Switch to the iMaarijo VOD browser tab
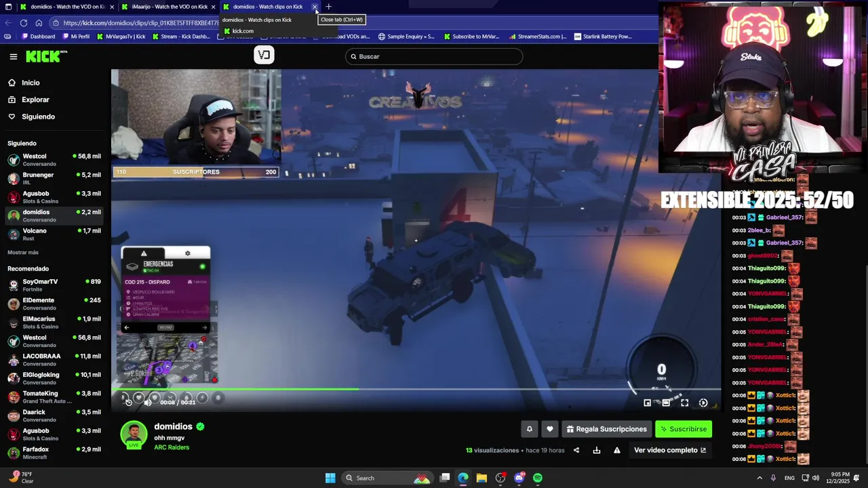Screen dimensions: 868x488 (x=170, y=7)
